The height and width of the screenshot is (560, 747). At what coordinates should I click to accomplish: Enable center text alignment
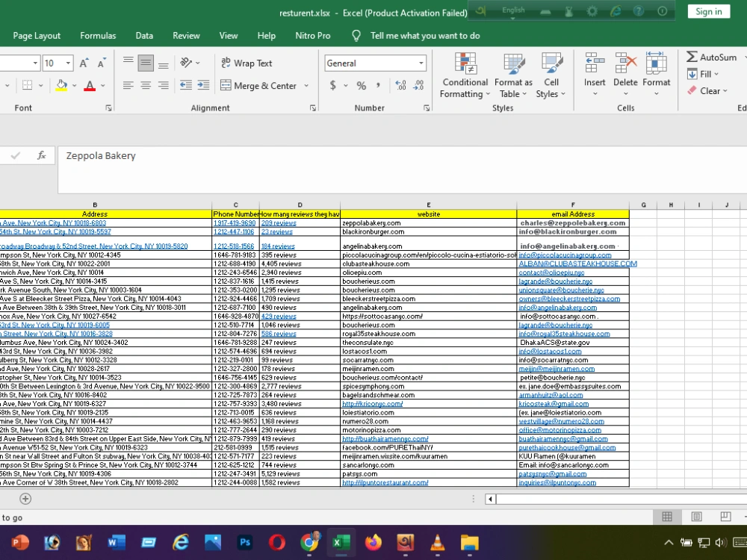coord(145,86)
